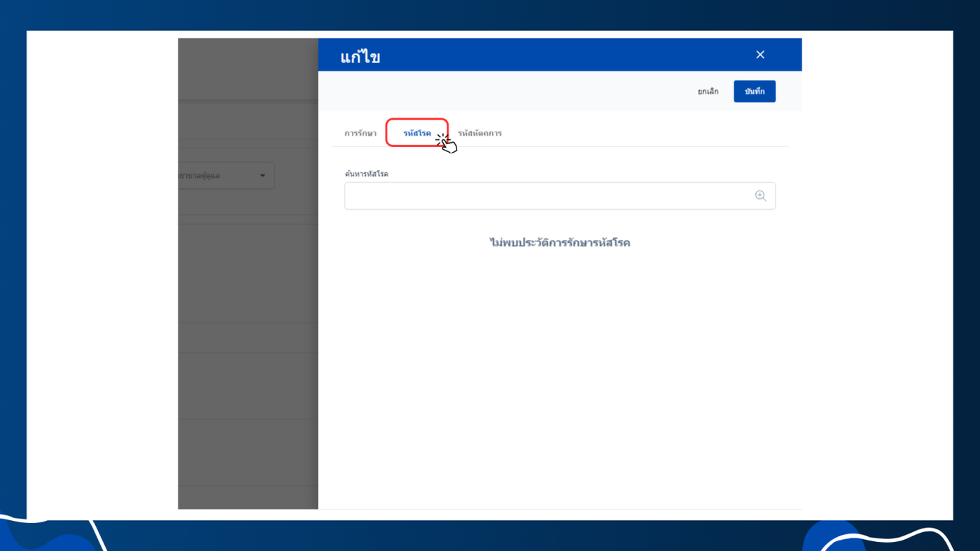Select the รหัสโรค tab
The image size is (980, 551).
417,133
